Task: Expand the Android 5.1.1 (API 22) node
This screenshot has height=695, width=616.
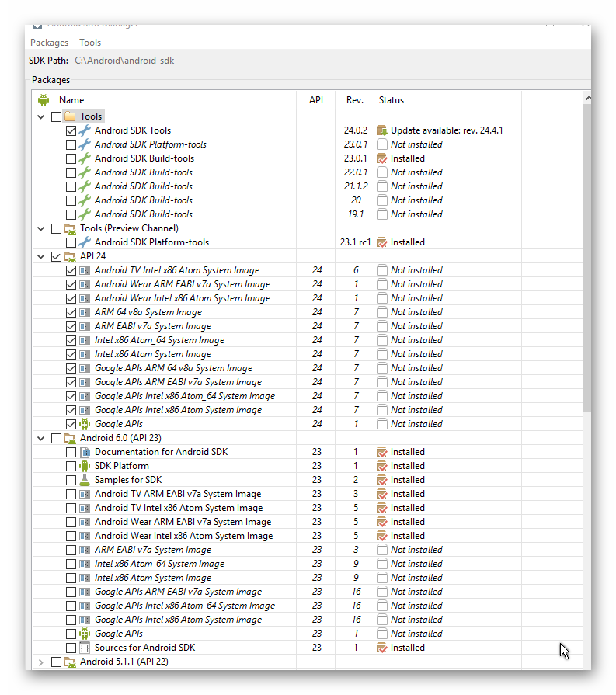Action: click(x=41, y=662)
